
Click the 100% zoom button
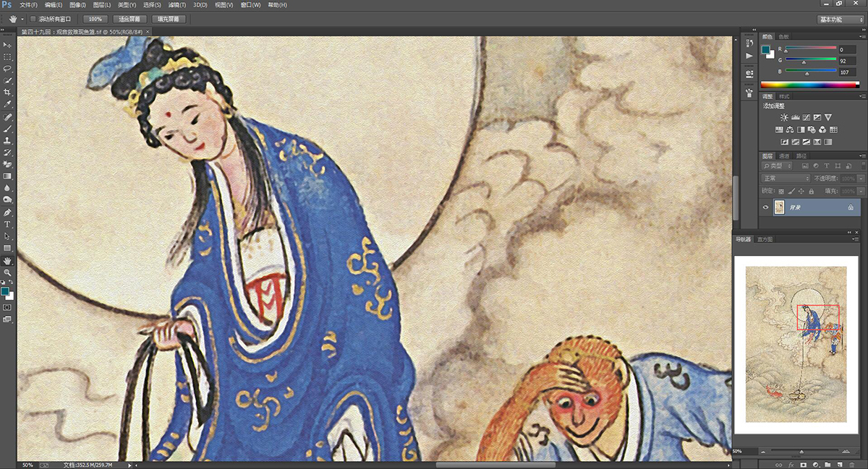[x=94, y=19]
